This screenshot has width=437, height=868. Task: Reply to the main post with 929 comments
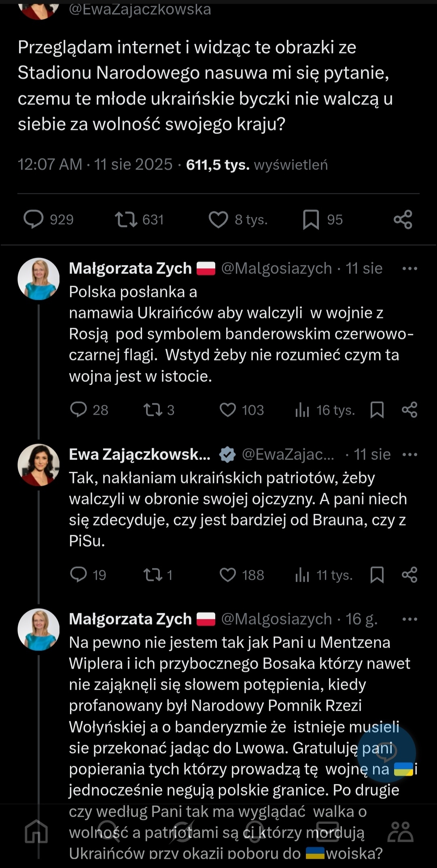(x=34, y=220)
